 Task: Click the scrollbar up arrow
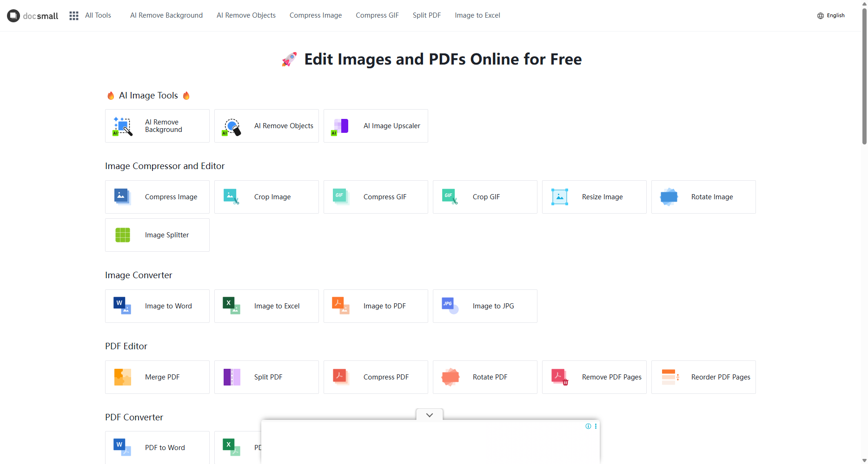[864, 4]
